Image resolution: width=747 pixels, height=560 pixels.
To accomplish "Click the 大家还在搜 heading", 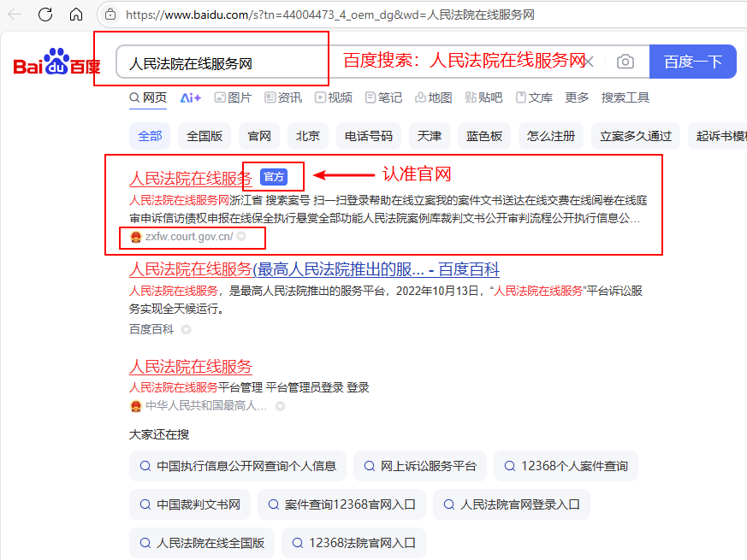I will pyautogui.click(x=159, y=434).
